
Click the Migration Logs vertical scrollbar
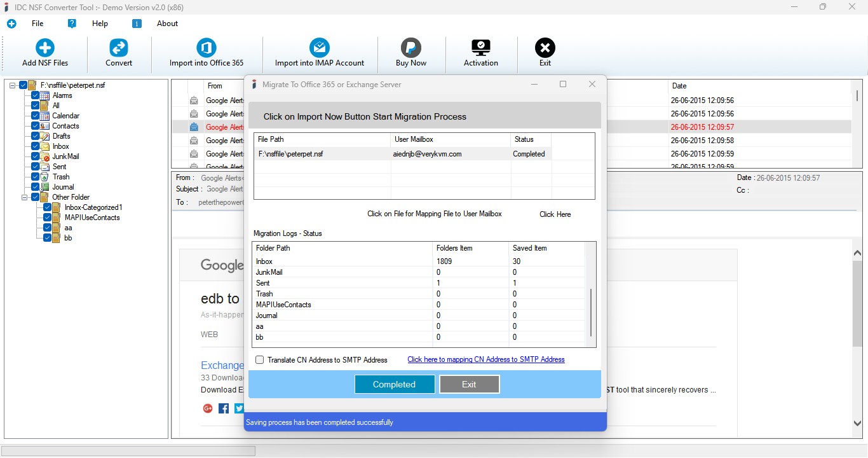pyautogui.click(x=591, y=312)
